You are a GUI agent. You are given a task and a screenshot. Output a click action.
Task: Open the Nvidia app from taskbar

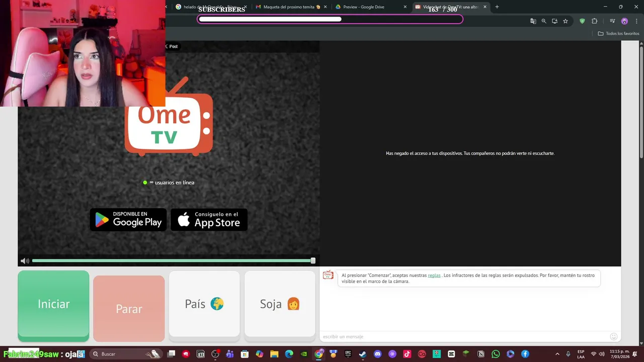[x=304, y=354]
